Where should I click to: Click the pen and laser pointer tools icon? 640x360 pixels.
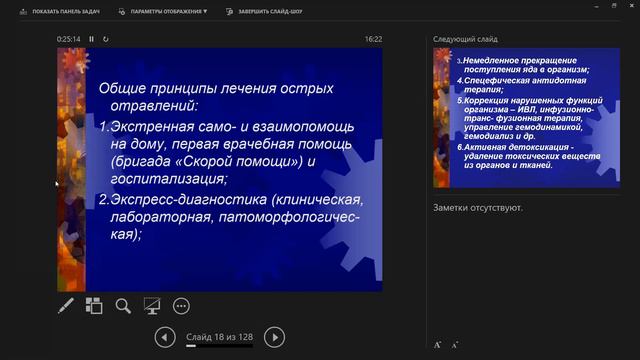tap(66, 306)
